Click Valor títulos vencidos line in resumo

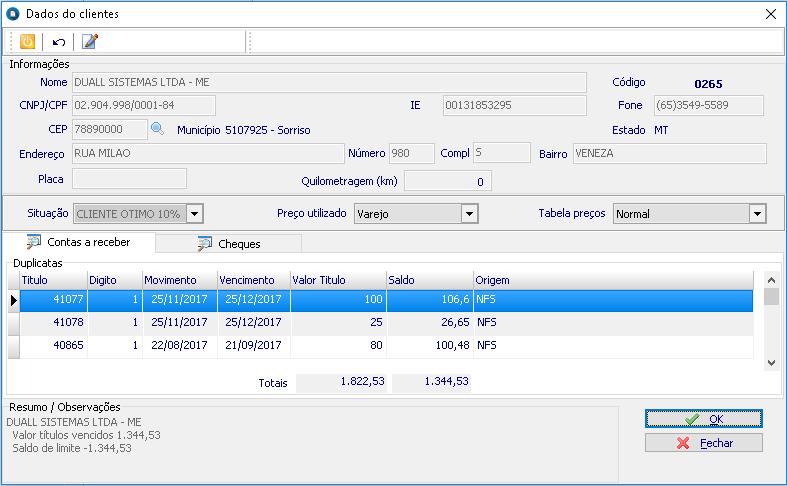click(x=86, y=435)
